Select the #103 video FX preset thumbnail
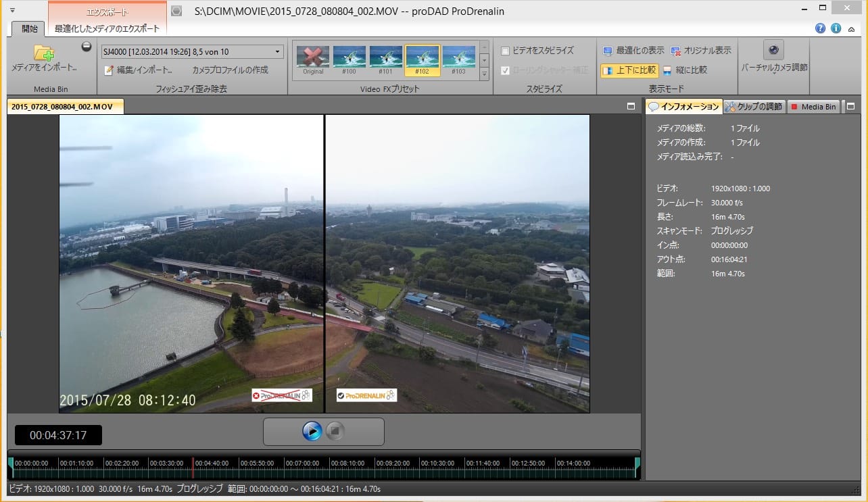 (x=459, y=57)
